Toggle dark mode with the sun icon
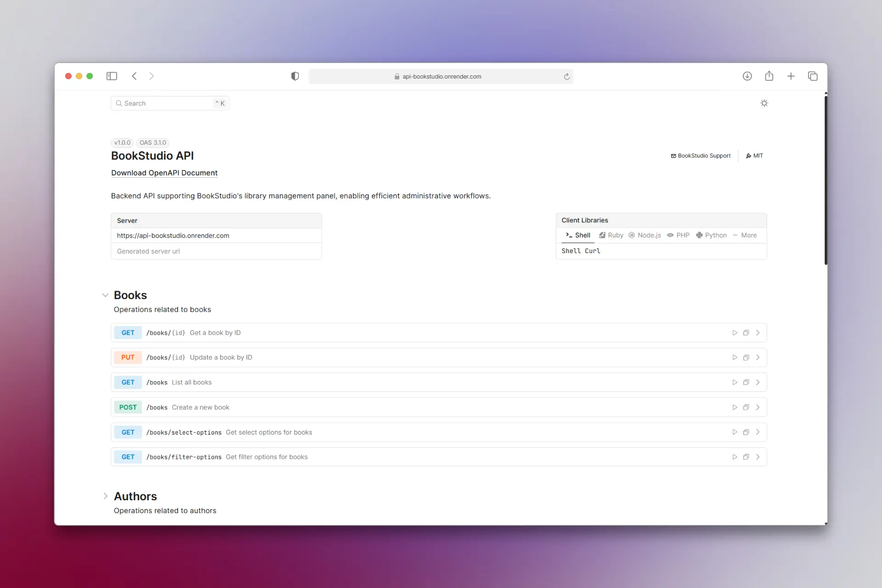This screenshot has width=882, height=588. [x=764, y=103]
